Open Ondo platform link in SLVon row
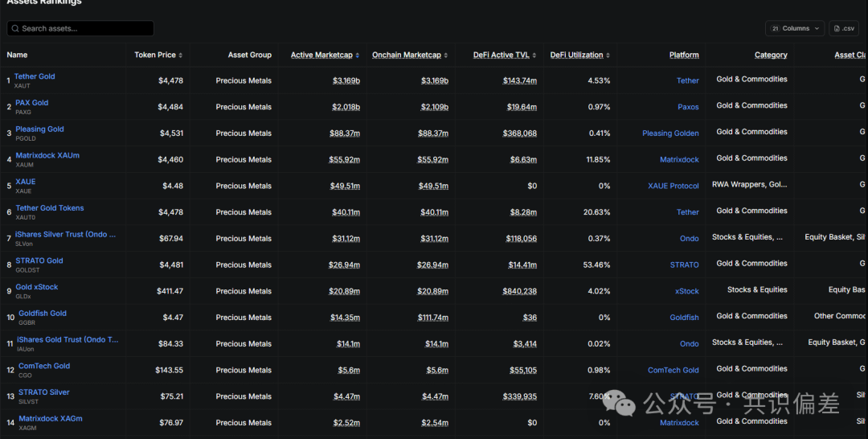This screenshot has height=439, width=868. click(690, 239)
